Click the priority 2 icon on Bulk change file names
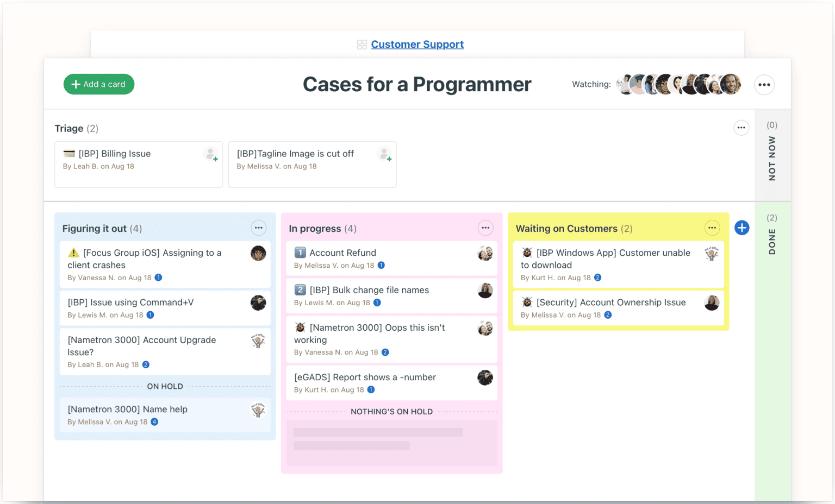The height and width of the screenshot is (504, 835). click(x=300, y=290)
